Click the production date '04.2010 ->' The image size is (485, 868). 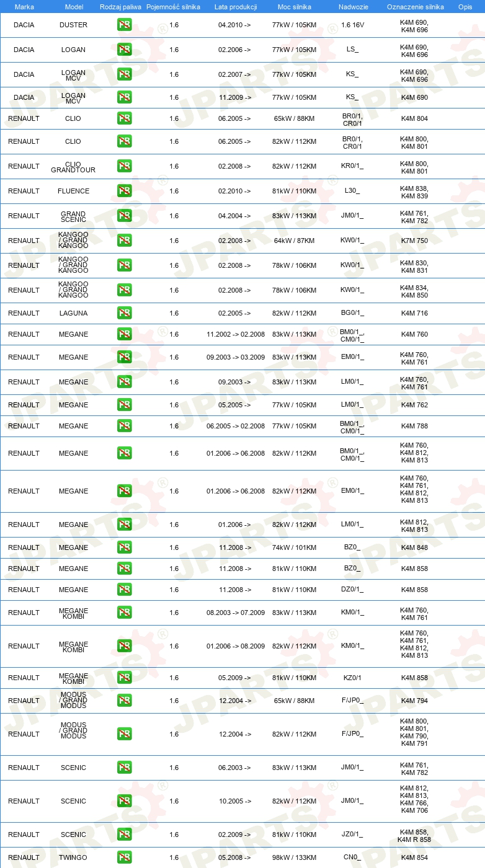tap(234, 25)
